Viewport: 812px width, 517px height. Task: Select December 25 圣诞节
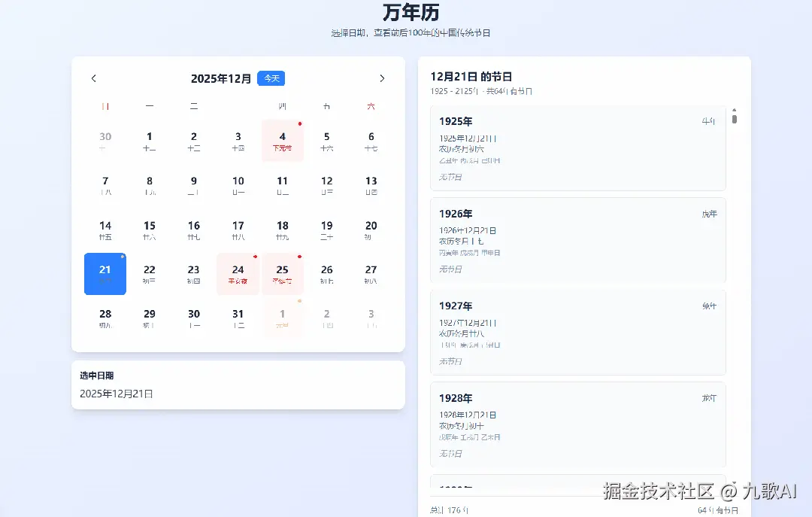[282, 274]
